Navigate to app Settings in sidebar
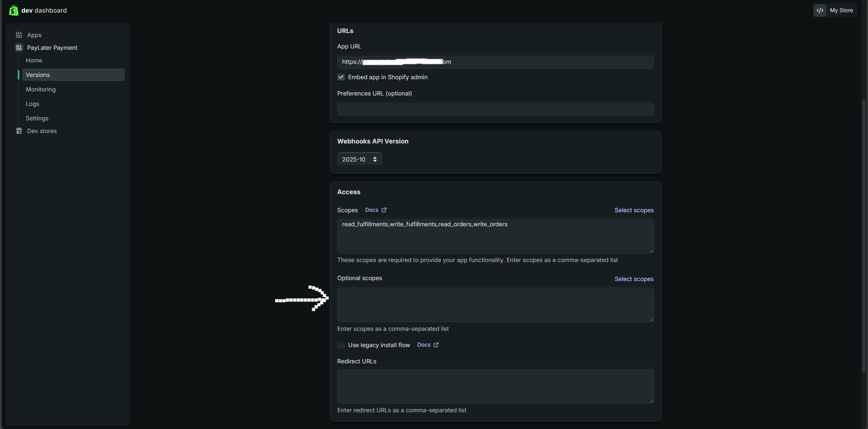This screenshot has height=429, width=868. click(x=37, y=119)
